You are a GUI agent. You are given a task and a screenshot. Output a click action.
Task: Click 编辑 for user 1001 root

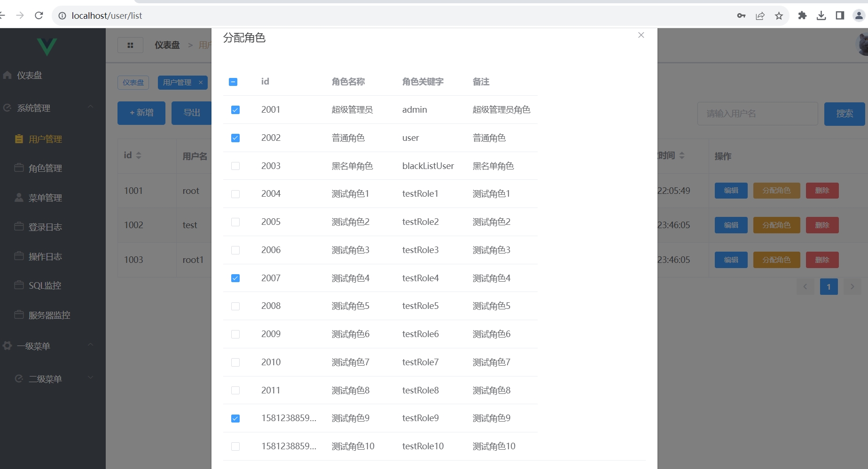click(731, 191)
